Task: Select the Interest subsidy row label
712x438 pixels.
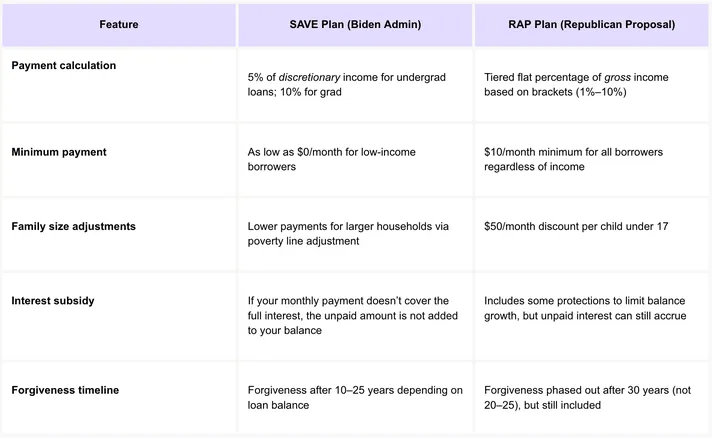Action: (x=56, y=300)
